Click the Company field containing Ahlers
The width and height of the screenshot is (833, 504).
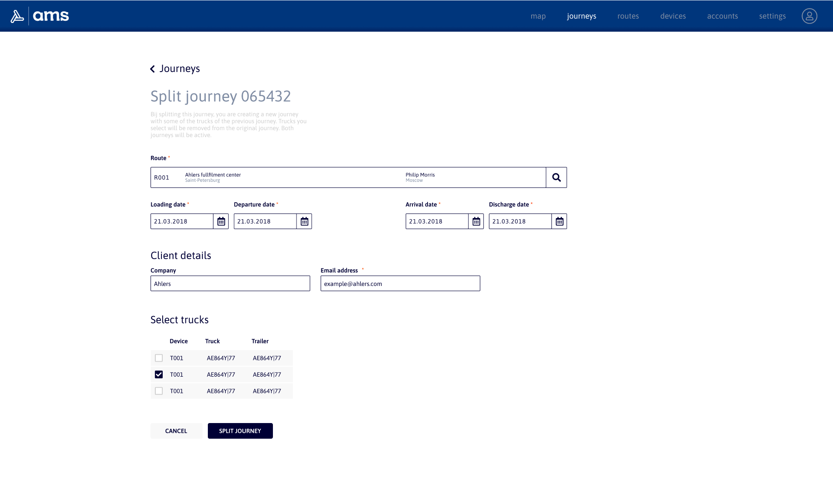[230, 284]
